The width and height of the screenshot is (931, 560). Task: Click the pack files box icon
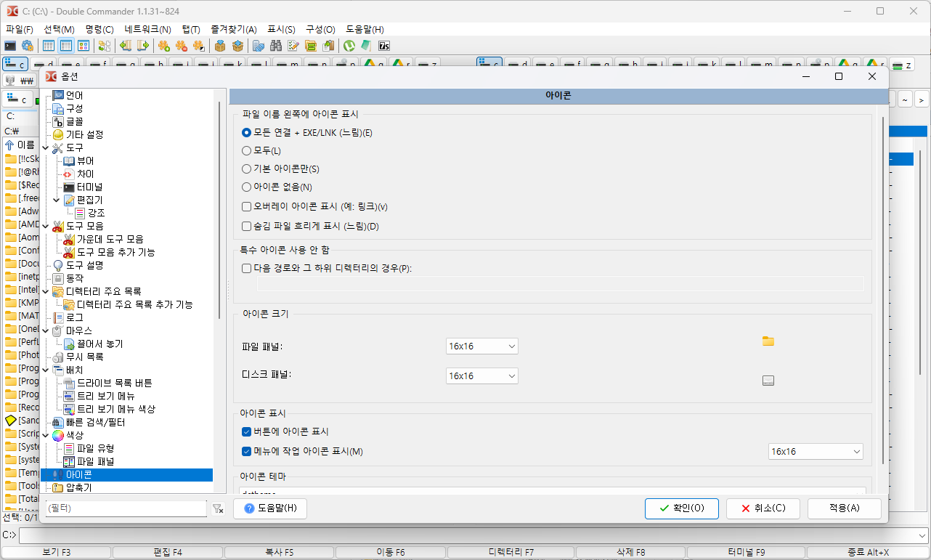point(220,46)
